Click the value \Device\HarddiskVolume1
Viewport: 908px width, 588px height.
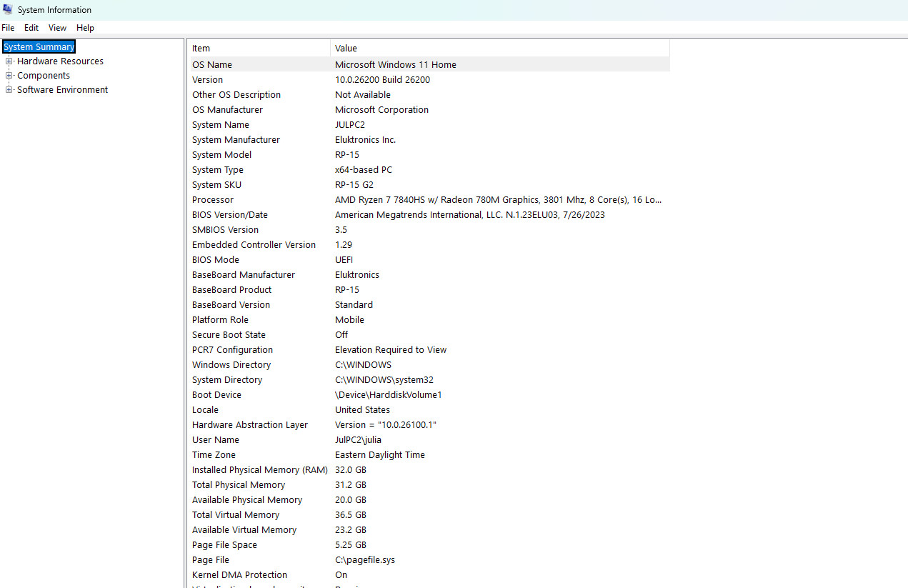coord(389,395)
